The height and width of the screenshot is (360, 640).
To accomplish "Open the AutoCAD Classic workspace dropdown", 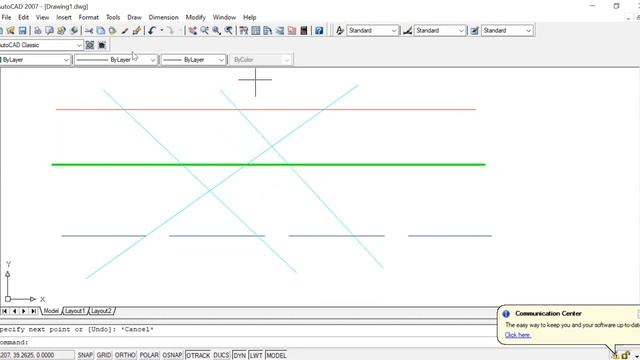I will [x=79, y=45].
